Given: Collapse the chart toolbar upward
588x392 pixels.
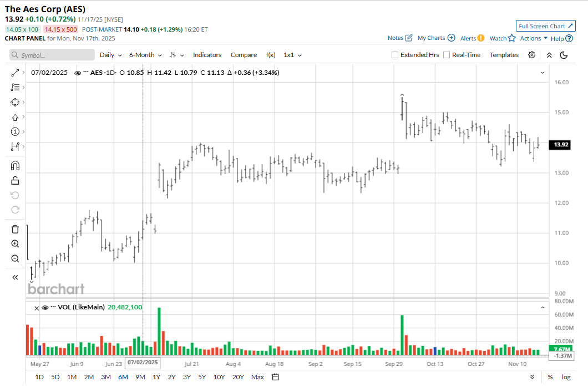Looking at the screenshot, I should coord(549,55).
